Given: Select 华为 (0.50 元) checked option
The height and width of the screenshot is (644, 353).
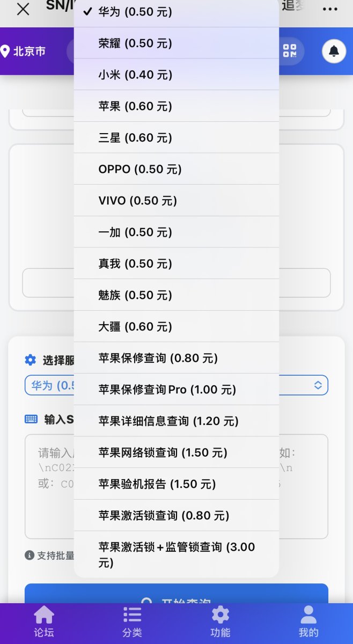Looking at the screenshot, I should click(135, 12).
